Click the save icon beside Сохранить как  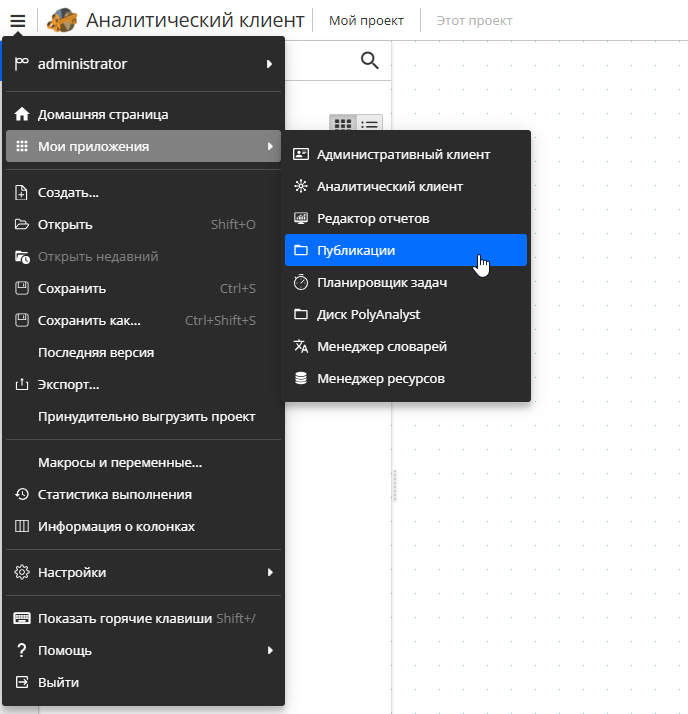tap(22, 321)
